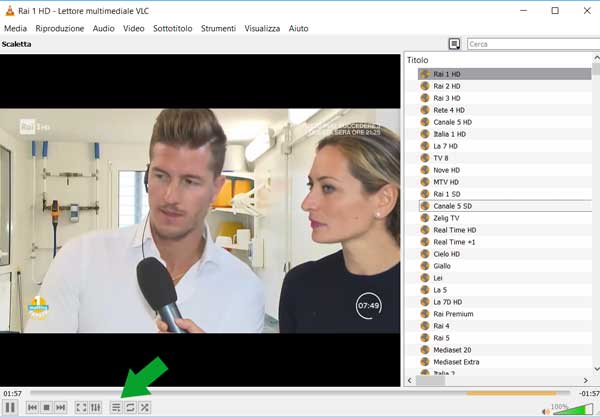
Task: Select MTV HD channel
Action: [x=504, y=182]
